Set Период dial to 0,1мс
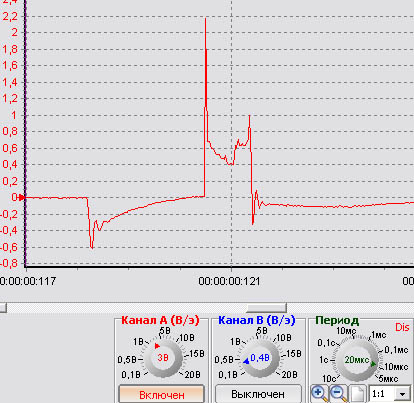The image size is (414, 403). point(396,350)
